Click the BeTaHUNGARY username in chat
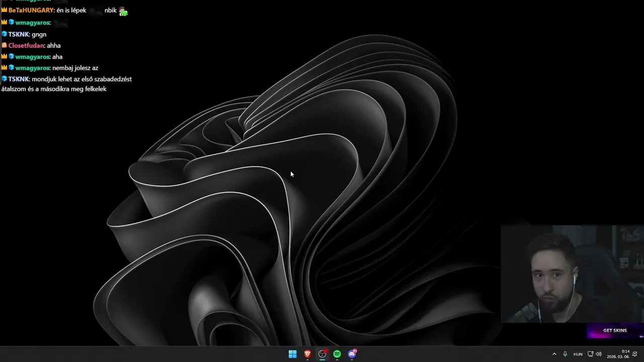This screenshot has width=644, height=362. [x=31, y=10]
